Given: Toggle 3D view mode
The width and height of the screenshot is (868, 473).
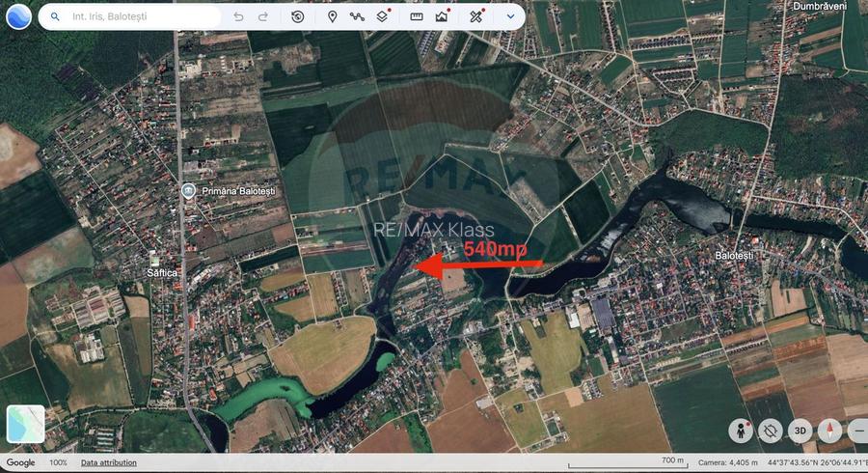Looking at the screenshot, I should [x=800, y=431].
